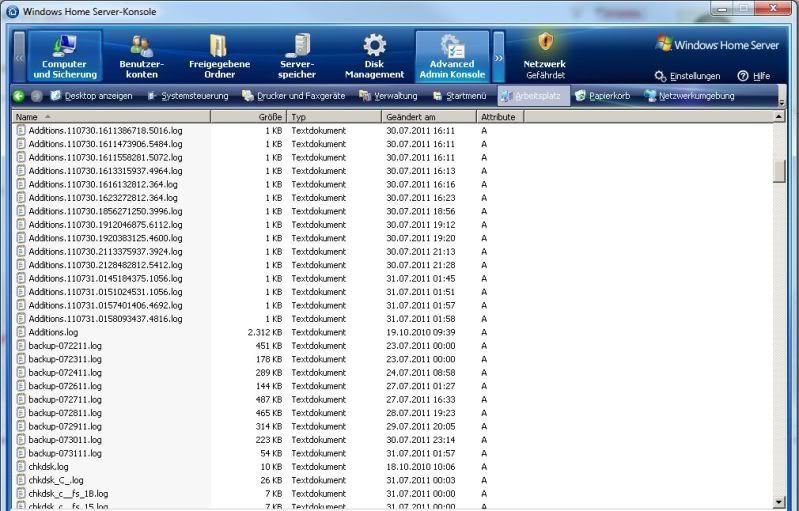Image resolution: width=799 pixels, height=511 pixels.
Task: Switch to Advanced Admin Konsole tab
Action: (x=452, y=56)
